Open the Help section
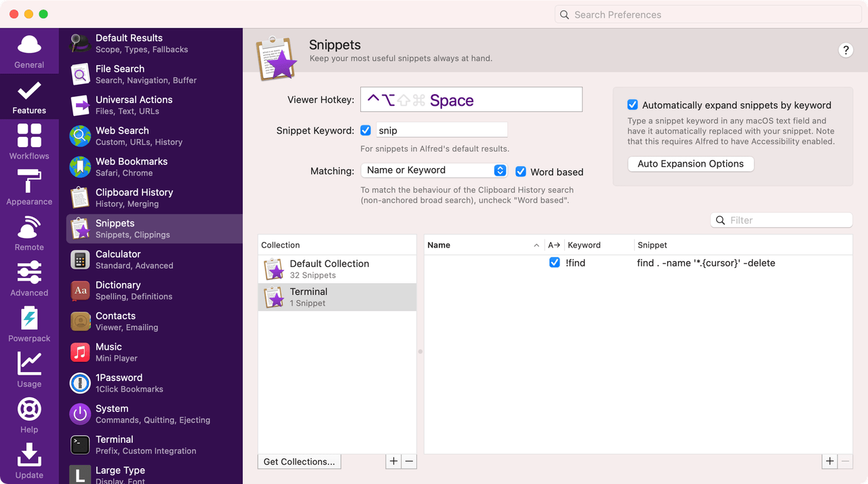868x484 pixels. click(29, 415)
